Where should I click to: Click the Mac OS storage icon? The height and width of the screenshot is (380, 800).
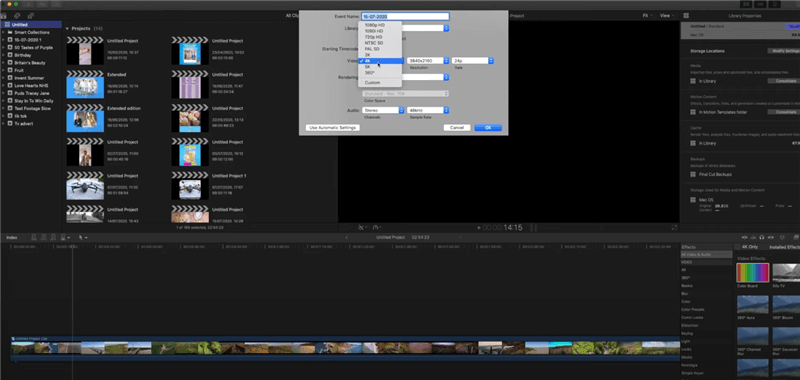[x=693, y=199]
